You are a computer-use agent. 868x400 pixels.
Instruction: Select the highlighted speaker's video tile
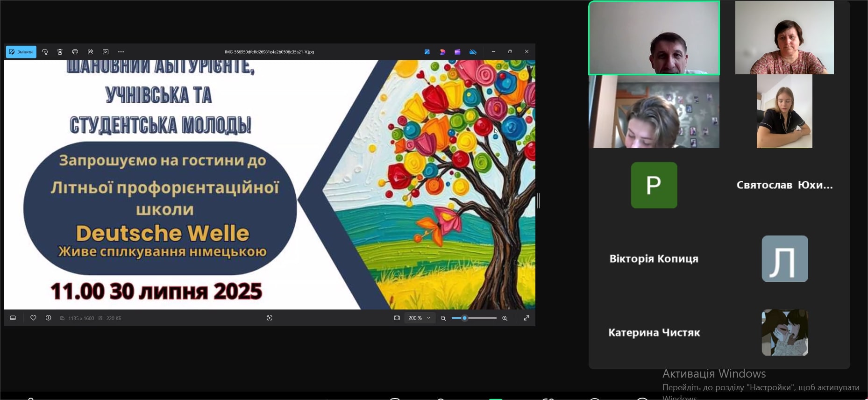(x=654, y=38)
